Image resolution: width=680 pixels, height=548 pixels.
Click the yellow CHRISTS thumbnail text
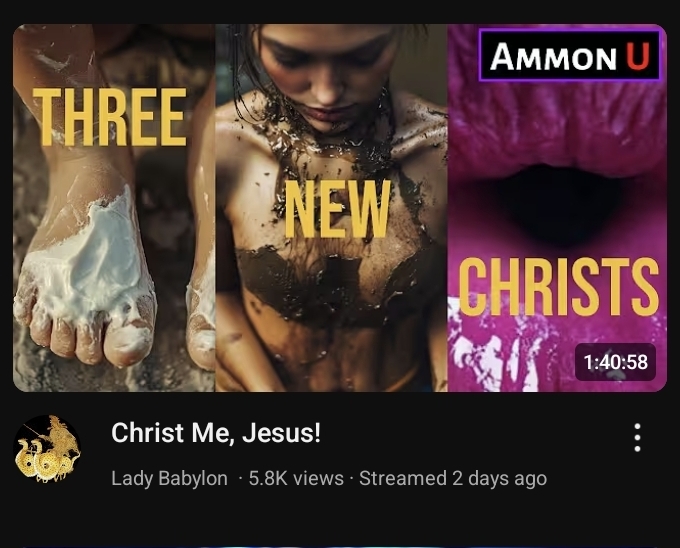559,286
